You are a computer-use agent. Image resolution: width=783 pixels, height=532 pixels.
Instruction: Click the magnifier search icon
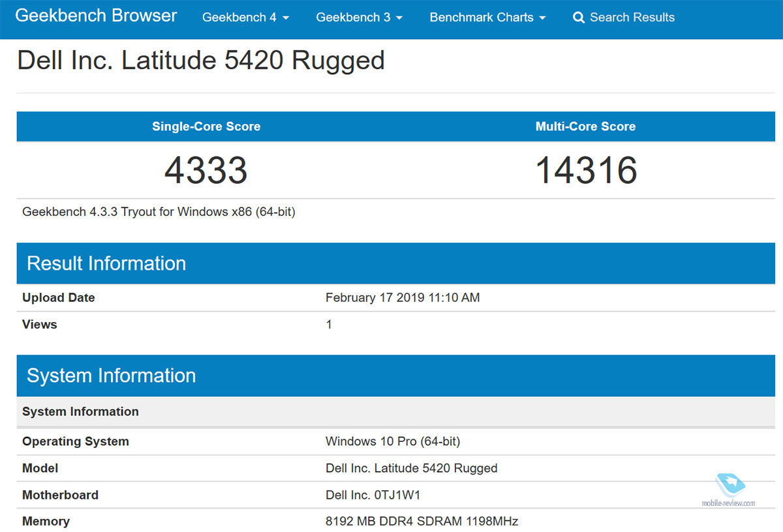(579, 18)
